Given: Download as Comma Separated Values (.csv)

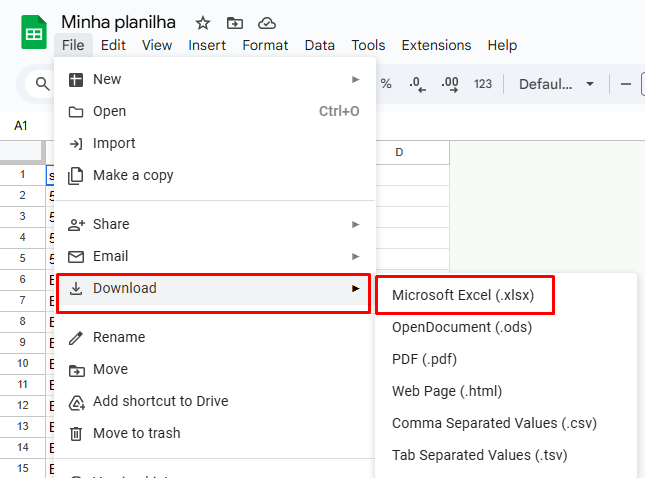Looking at the screenshot, I should click(506, 423).
